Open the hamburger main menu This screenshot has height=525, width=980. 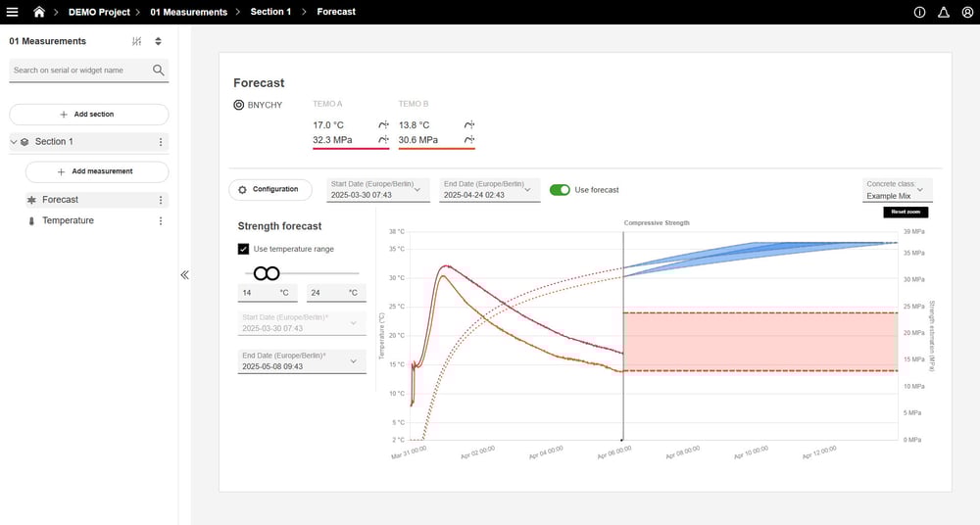13,12
